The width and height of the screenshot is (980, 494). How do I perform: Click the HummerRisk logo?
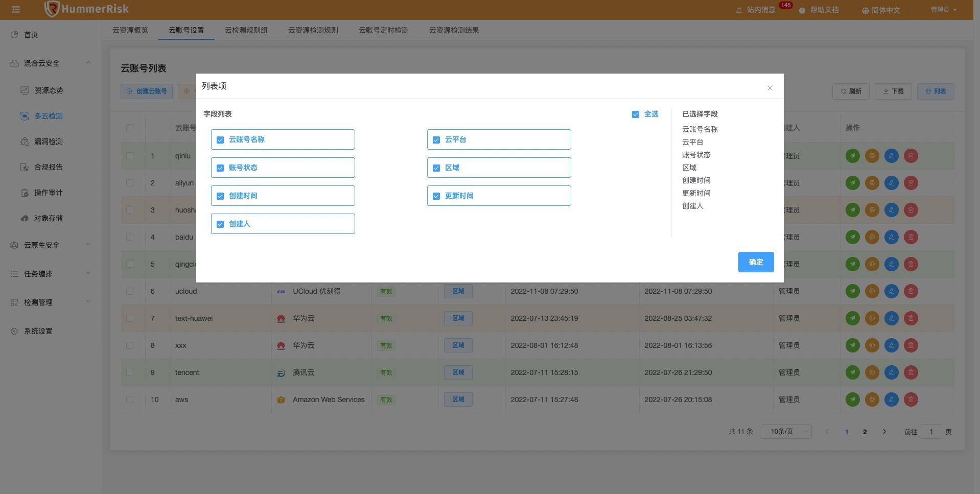[x=86, y=9]
